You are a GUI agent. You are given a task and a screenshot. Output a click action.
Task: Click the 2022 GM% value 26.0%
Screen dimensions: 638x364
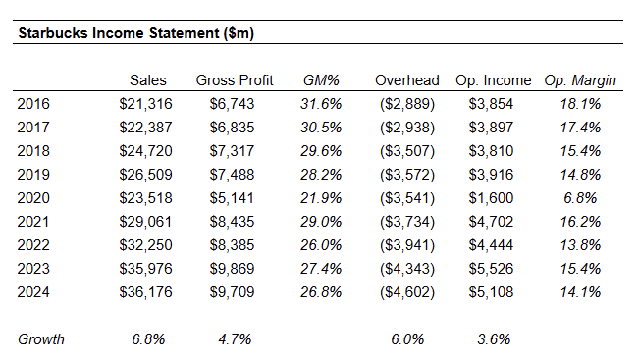click(x=321, y=245)
